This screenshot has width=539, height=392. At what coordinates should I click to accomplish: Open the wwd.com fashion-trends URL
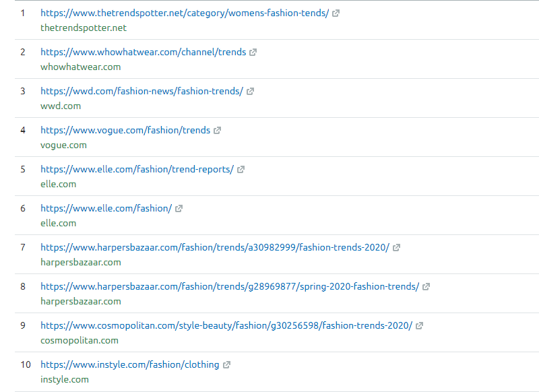click(142, 92)
